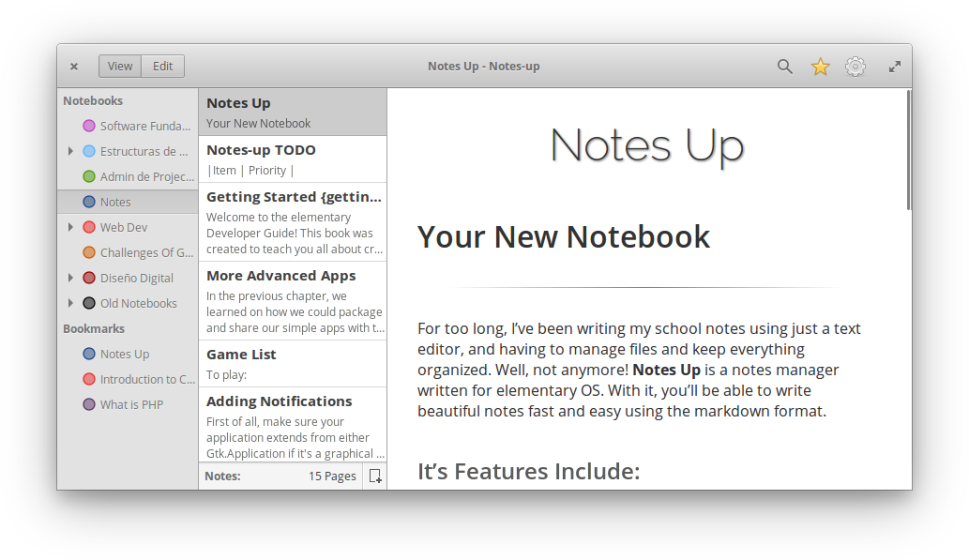The image size is (969, 560).
Task: Click the large Notes Up title text
Action: point(647,146)
